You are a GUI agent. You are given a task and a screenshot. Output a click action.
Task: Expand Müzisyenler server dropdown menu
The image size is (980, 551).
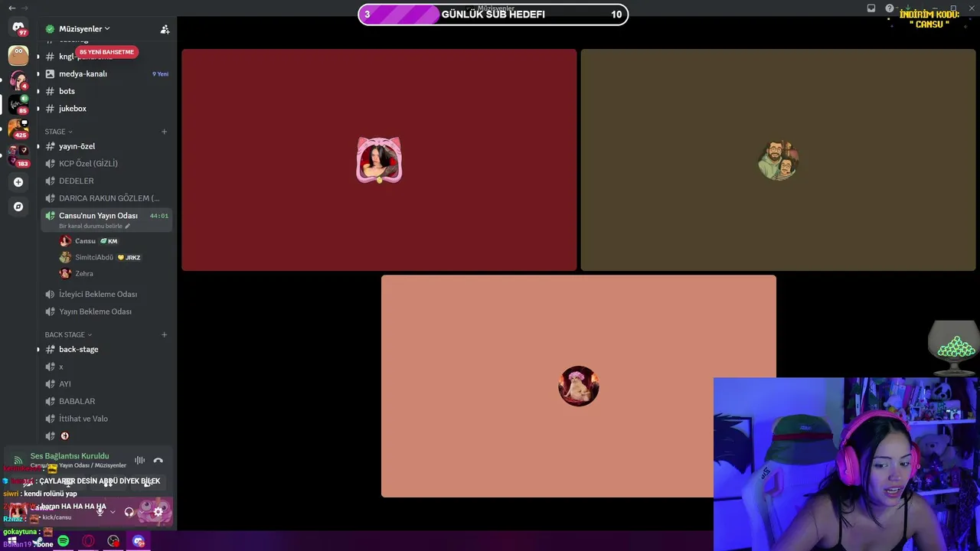84,29
